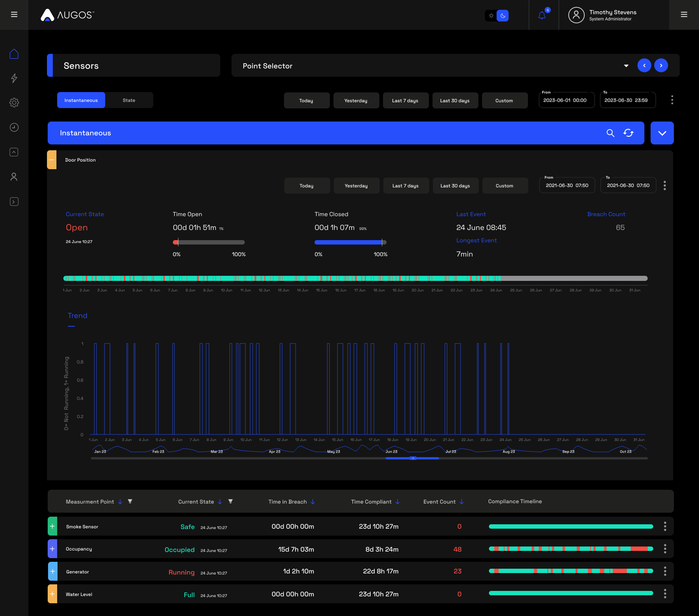699x616 pixels.
Task: Switch to dark mode with moon toggle
Action: [503, 16]
